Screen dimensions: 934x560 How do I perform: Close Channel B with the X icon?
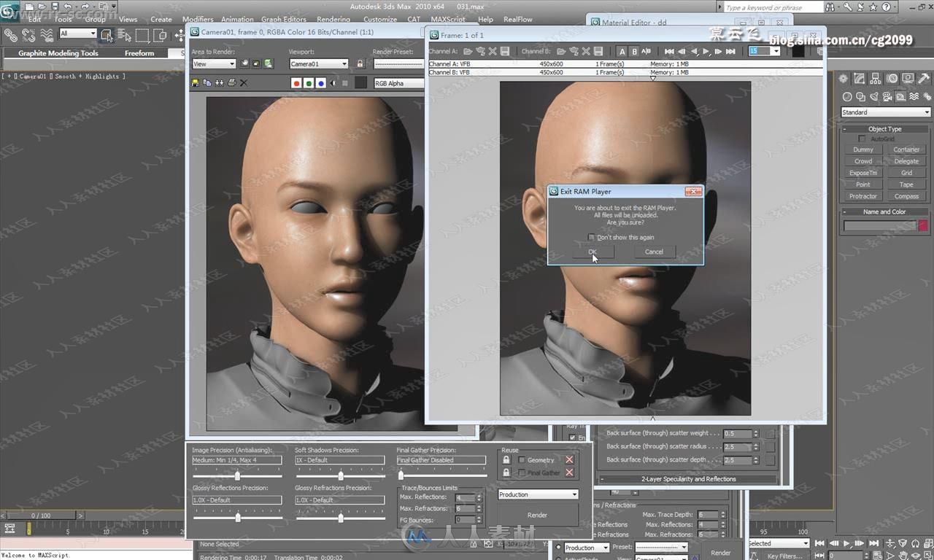click(586, 51)
